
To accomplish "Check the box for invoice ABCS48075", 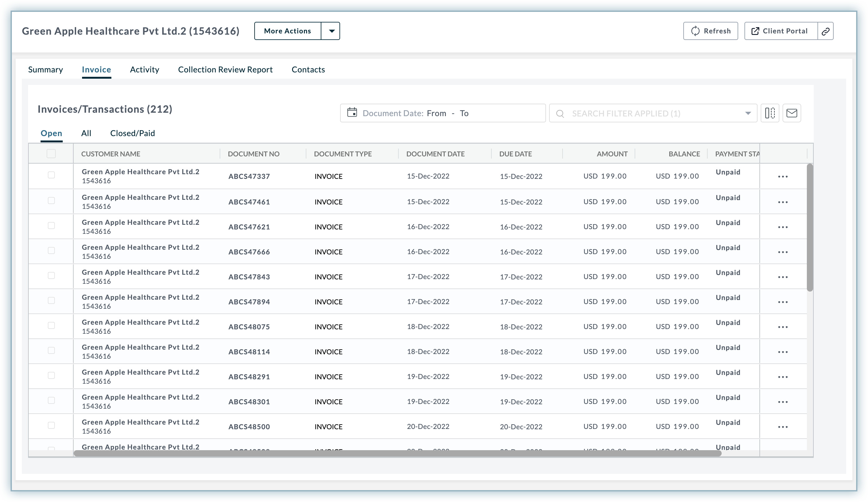I will pos(51,325).
